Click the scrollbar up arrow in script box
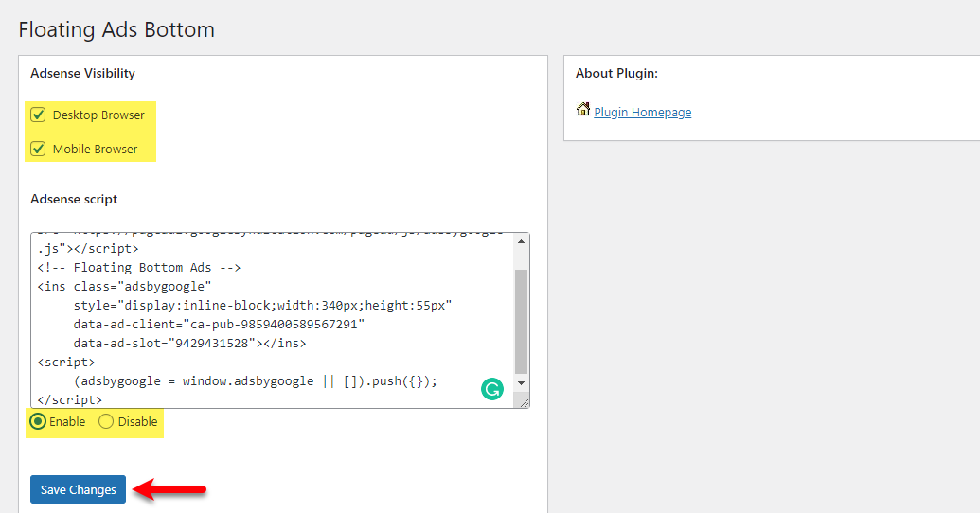The width and height of the screenshot is (980, 513). point(522,241)
